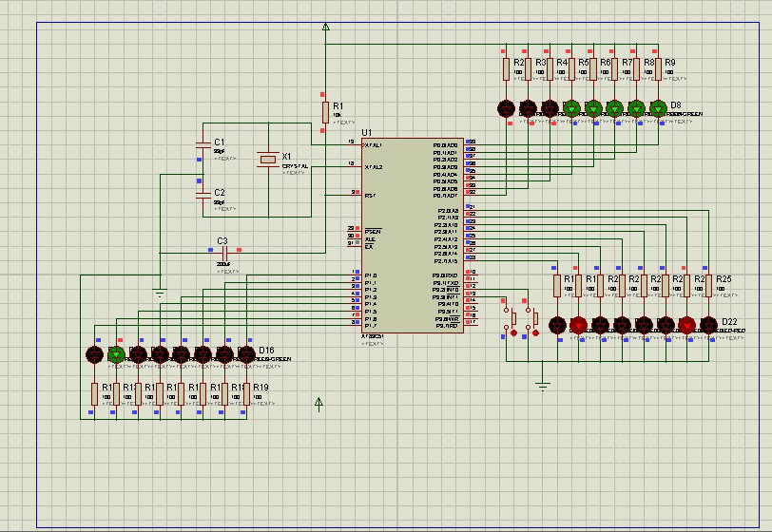
Task: Select the power terminal arrow at top
Action: pyautogui.click(x=325, y=28)
